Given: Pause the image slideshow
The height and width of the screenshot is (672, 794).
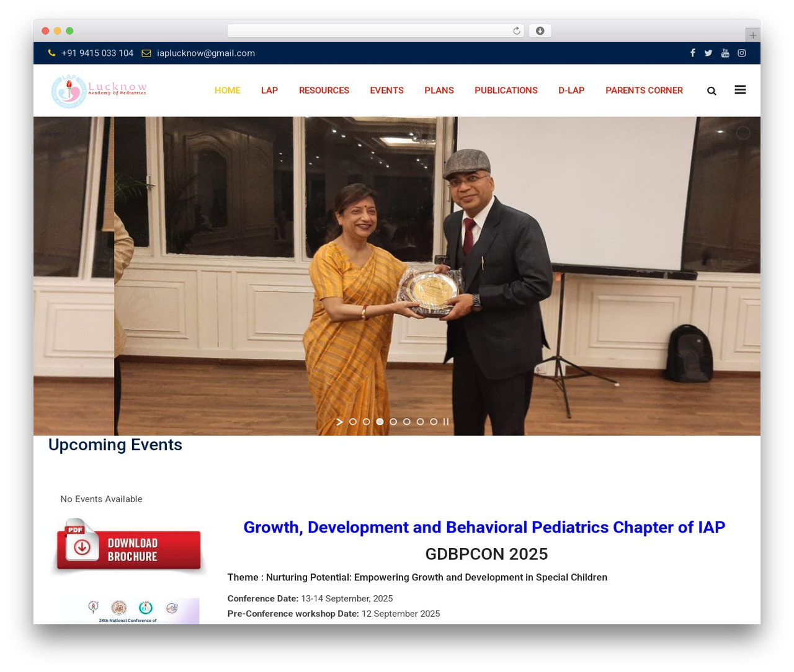Looking at the screenshot, I should pyautogui.click(x=446, y=422).
